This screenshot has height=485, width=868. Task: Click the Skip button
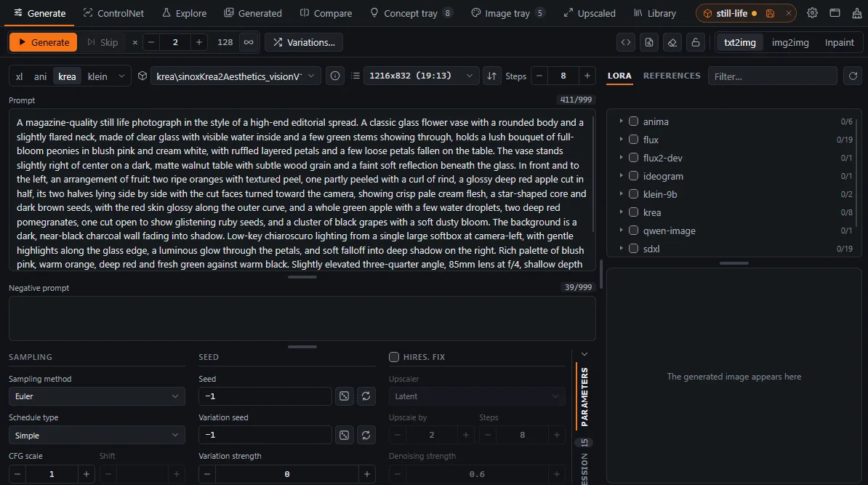(x=103, y=42)
